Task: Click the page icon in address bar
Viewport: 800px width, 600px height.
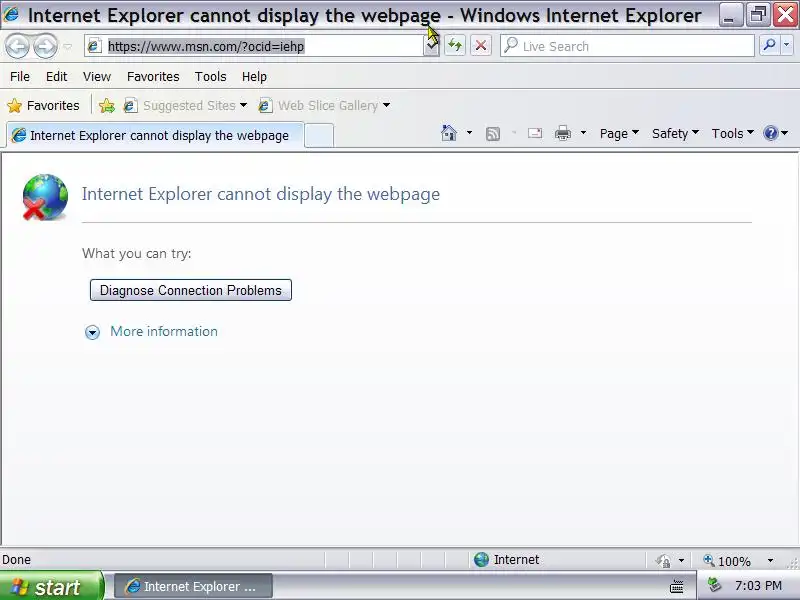Action: pos(94,46)
